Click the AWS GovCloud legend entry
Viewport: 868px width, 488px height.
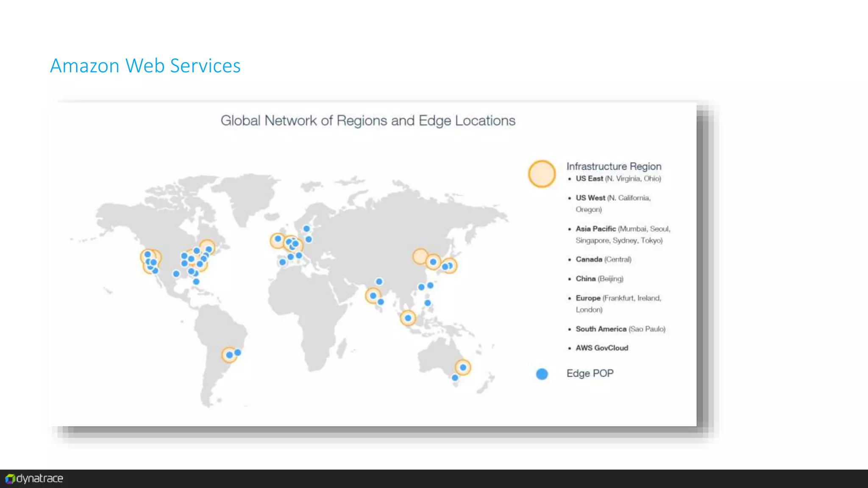(x=601, y=348)
